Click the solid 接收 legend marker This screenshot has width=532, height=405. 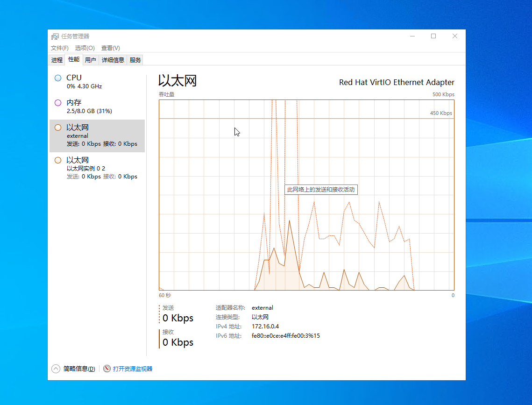(x=160, y=339)
